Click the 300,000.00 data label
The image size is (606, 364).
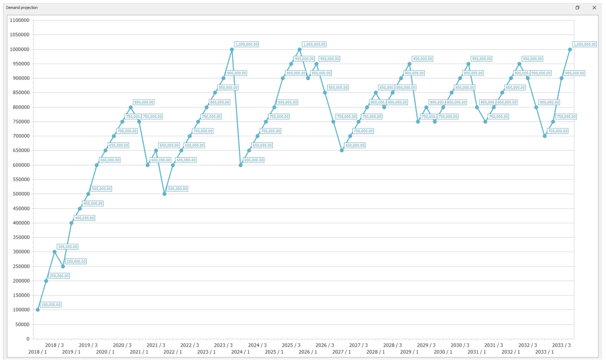tap(67, 247)
